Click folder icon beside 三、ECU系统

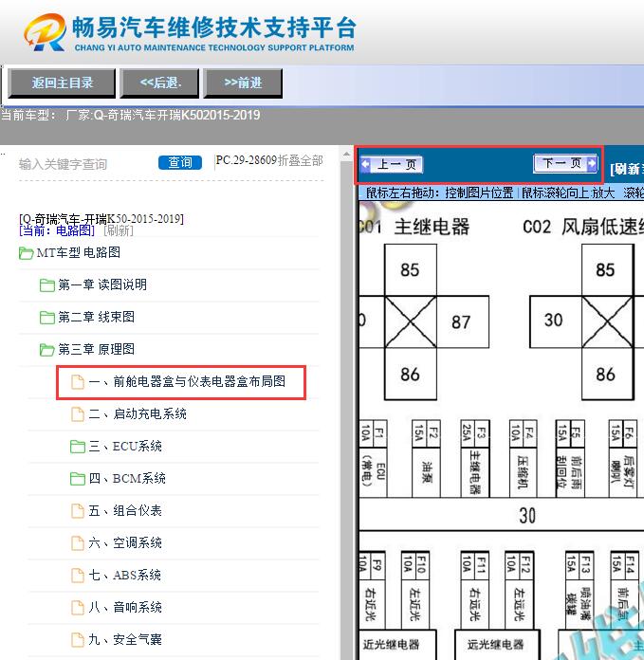tap(78, 447)
